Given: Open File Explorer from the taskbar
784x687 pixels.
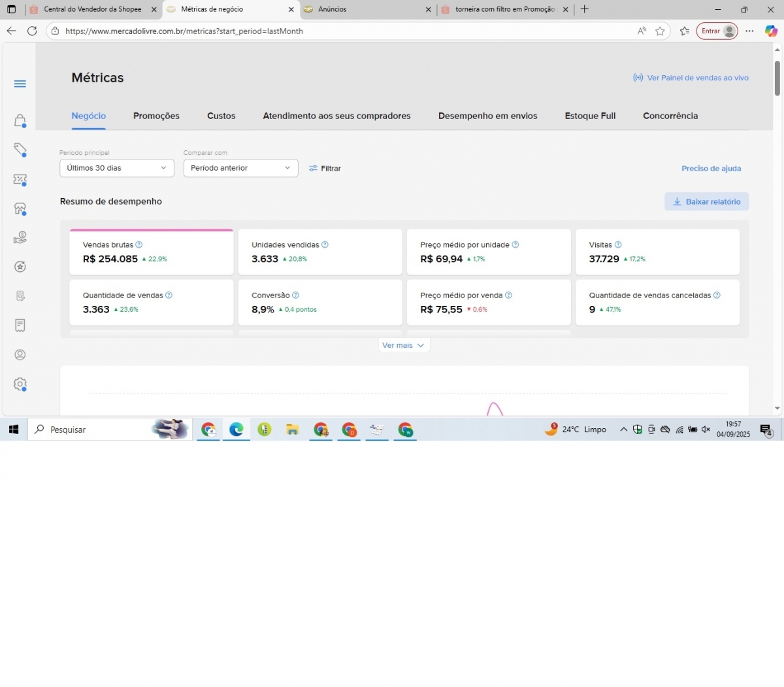Looking at the screenshot, I should coord(292,430).
